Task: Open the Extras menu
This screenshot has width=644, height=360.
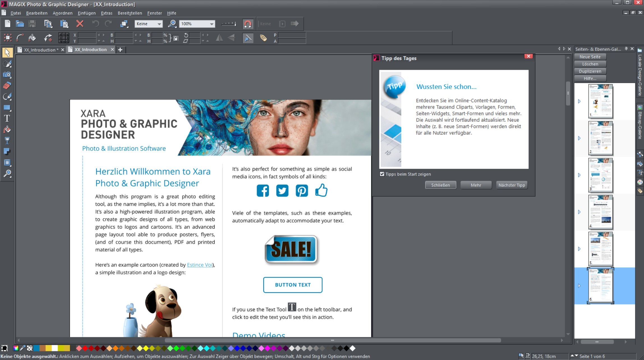Action: pyautogui.click(x=107, y=13)
